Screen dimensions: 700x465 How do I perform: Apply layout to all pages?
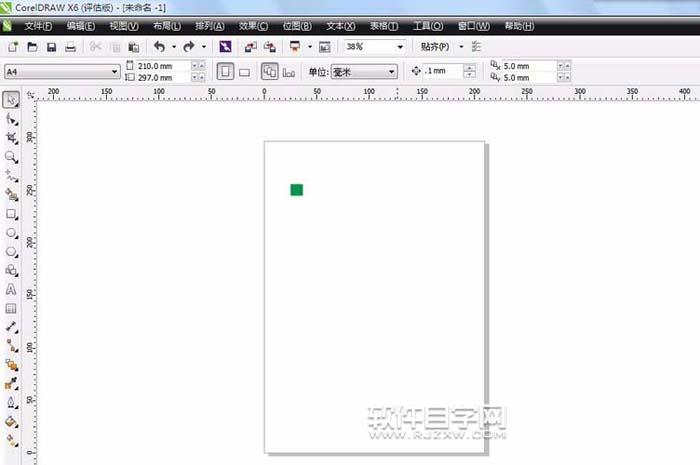[x=270, y=71]
